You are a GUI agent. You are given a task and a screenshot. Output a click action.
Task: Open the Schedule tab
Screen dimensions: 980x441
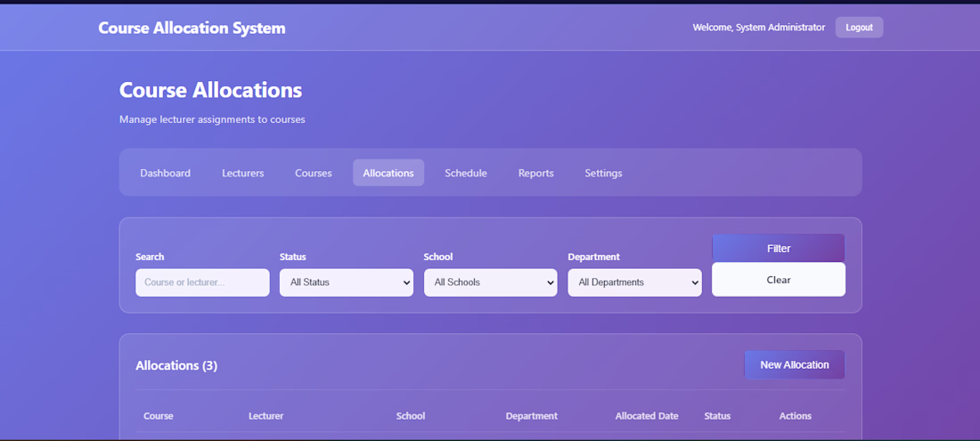coord(466,173)
